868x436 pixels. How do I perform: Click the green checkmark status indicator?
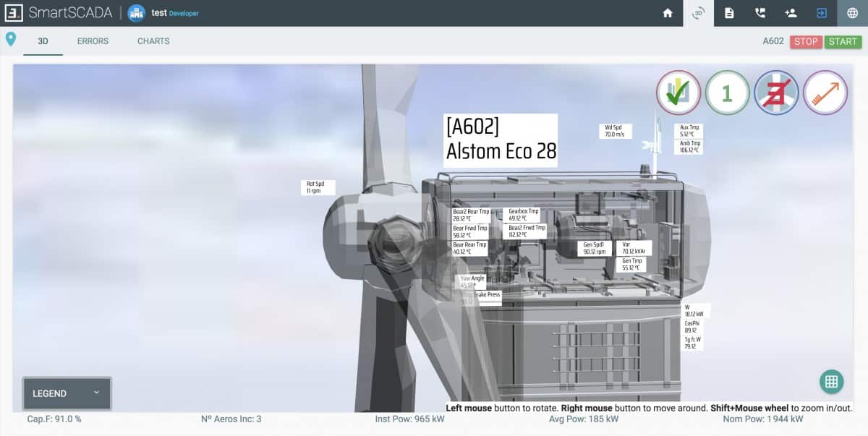click(678, 93)
